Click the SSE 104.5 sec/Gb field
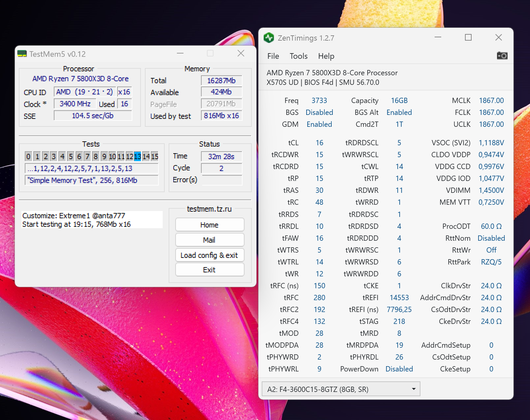The width and height of the screenshot is (530, 420). click(x=93, y=116)
